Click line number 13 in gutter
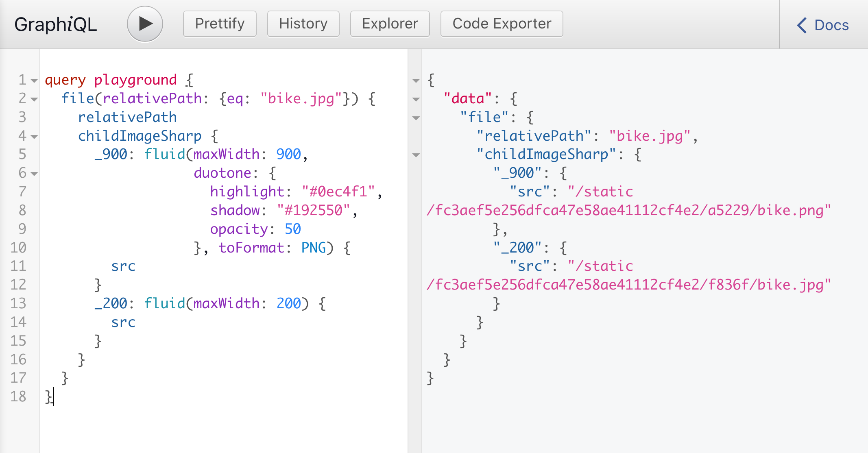This screenshot has width=868, height=453. point(18,303)
